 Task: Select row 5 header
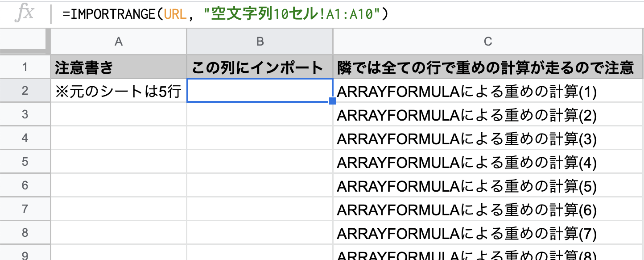point(25,162)
